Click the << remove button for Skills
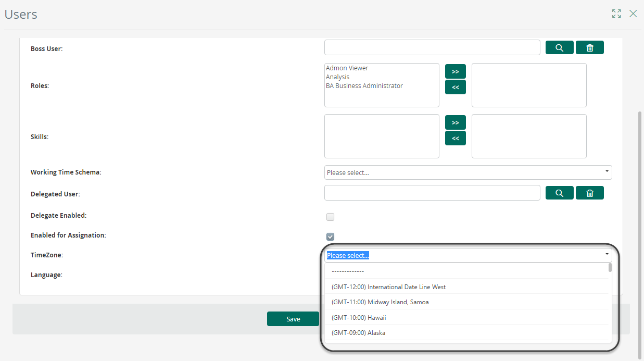Screen dimensions: 644x361 pyautogui.click(x=455, y=139)
